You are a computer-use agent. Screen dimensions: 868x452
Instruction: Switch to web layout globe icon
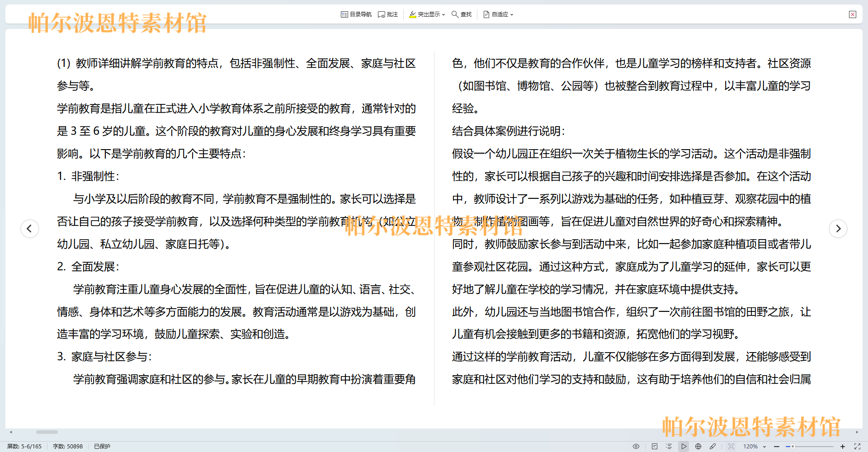698,446
